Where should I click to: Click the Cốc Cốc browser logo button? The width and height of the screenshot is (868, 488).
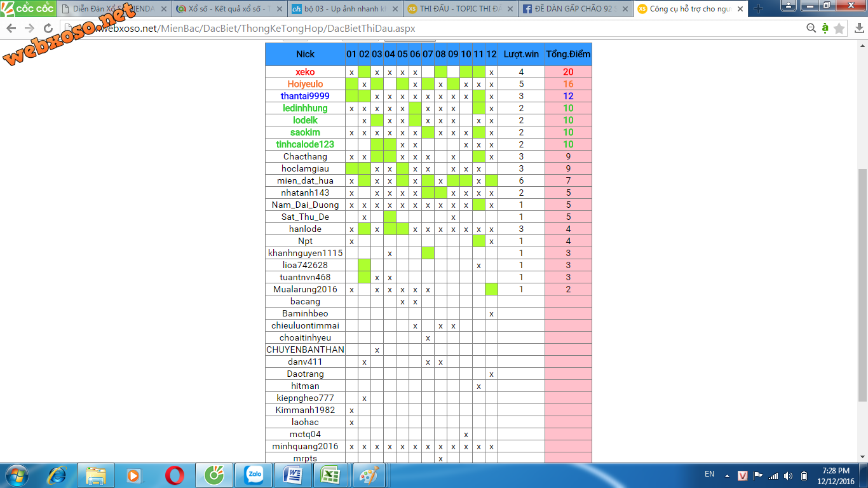click(x=28, y=9)
